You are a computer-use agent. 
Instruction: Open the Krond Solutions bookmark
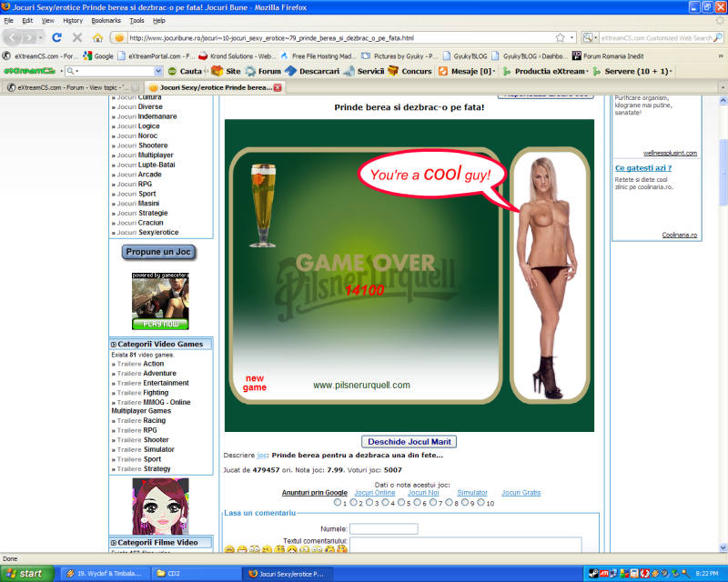237,56
